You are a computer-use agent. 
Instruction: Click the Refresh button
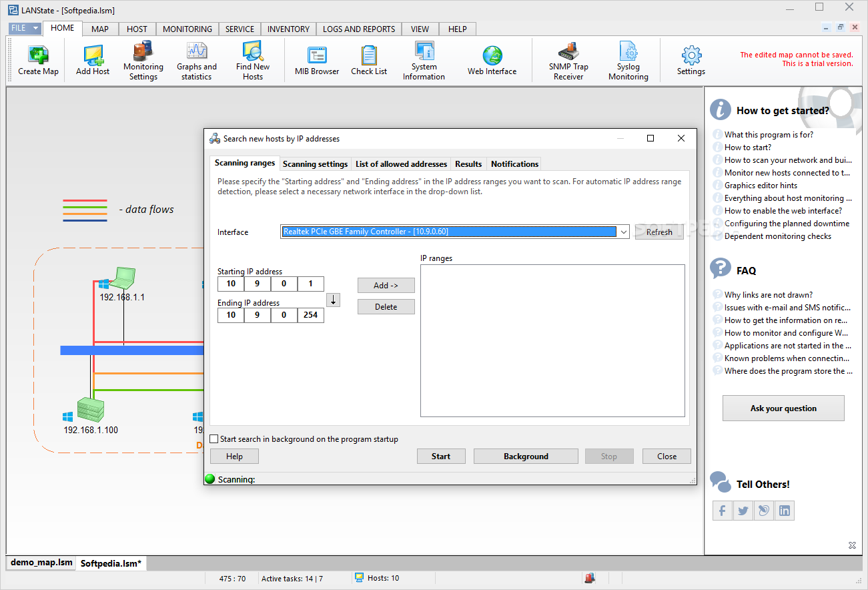(659, 232)
